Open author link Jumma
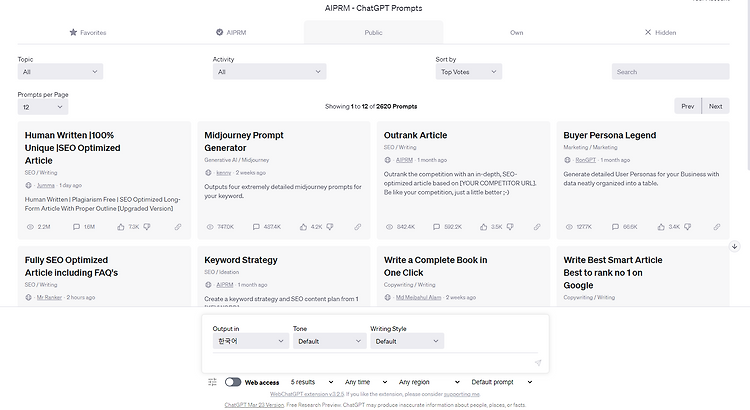 click(45, 185)
